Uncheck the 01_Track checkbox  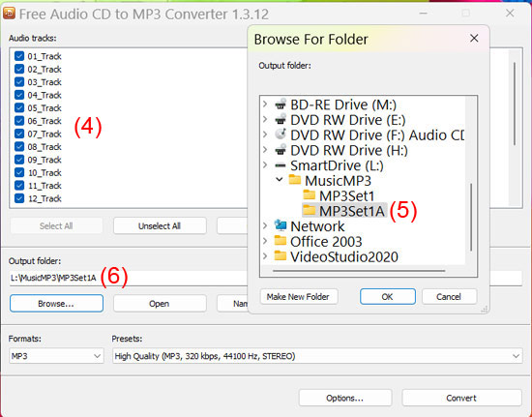19,56
